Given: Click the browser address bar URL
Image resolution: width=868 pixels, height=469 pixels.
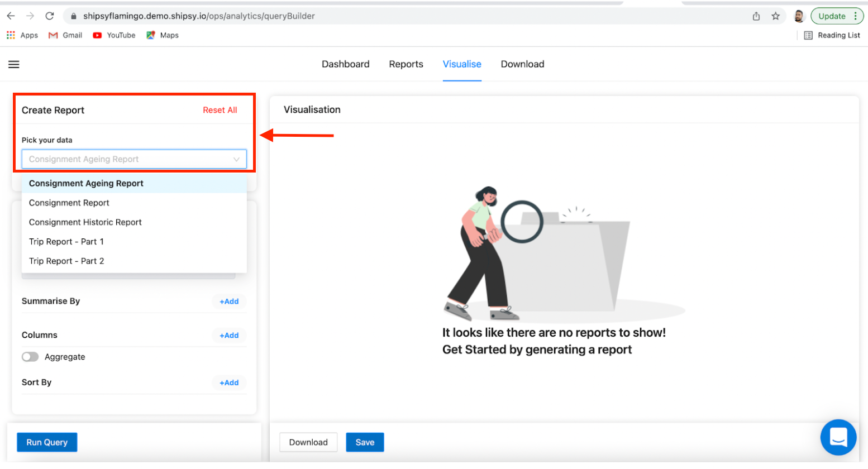Looking at the screenshot, I should (199, 16).
